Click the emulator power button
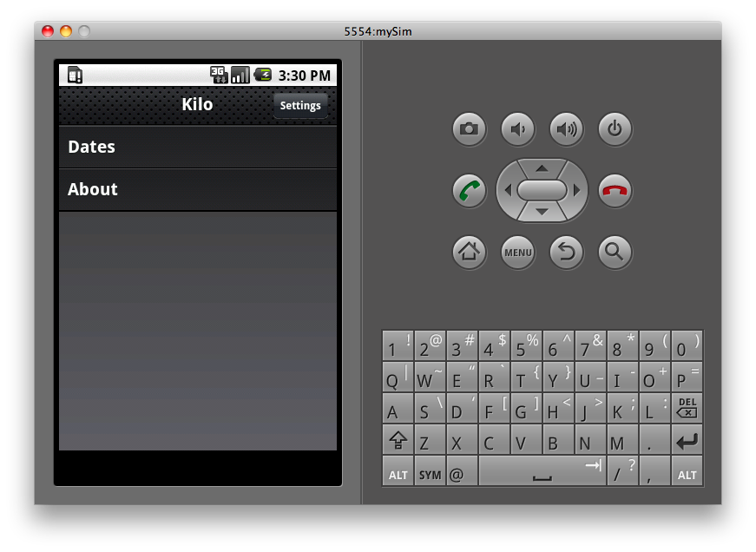The width and height of the screenshot is (756, 552). click(615, 129)
